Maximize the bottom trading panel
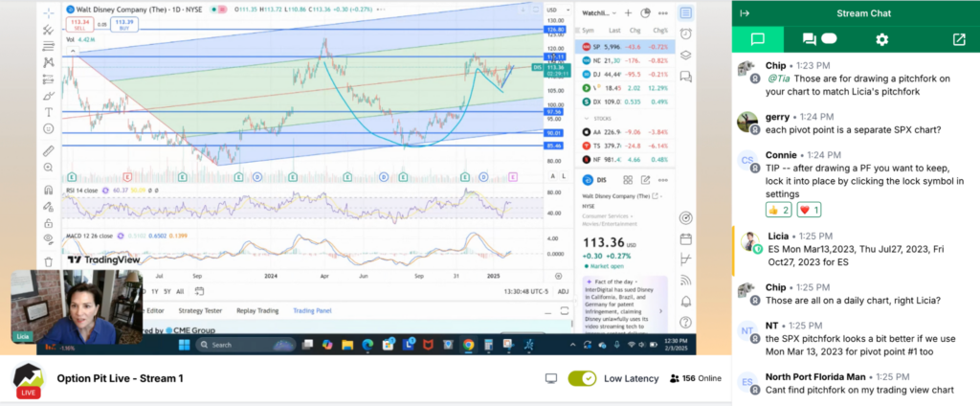 click(x=565, y=310)
